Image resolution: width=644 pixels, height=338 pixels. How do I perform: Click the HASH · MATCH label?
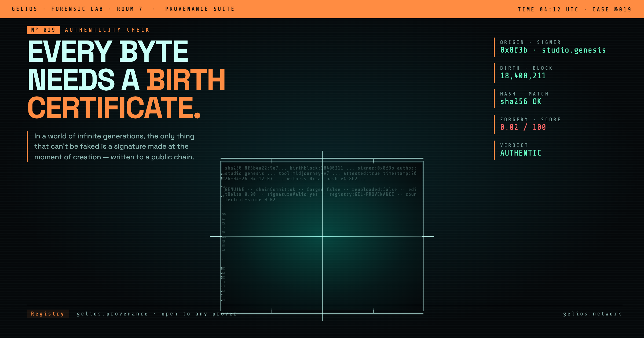[524, 94]
